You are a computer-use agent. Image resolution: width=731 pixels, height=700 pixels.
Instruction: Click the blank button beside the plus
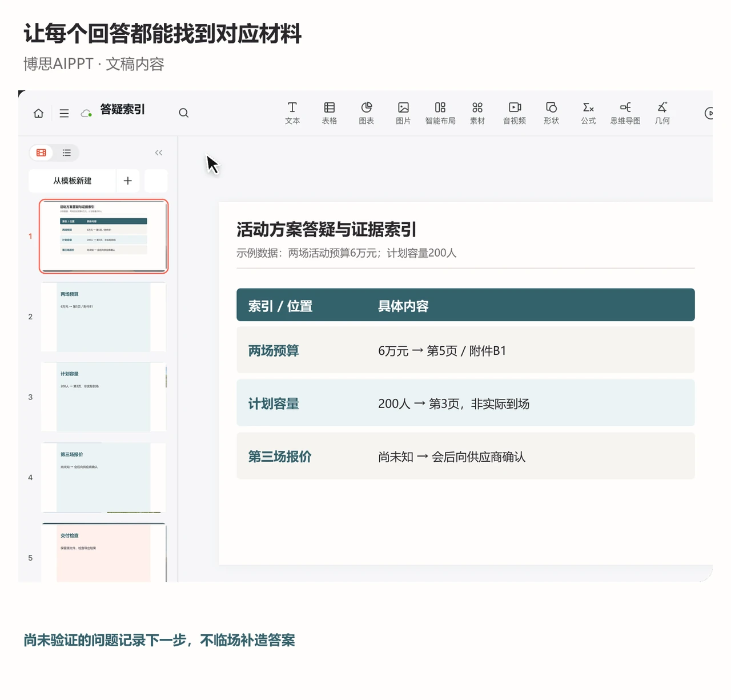[x=156, y=181]
